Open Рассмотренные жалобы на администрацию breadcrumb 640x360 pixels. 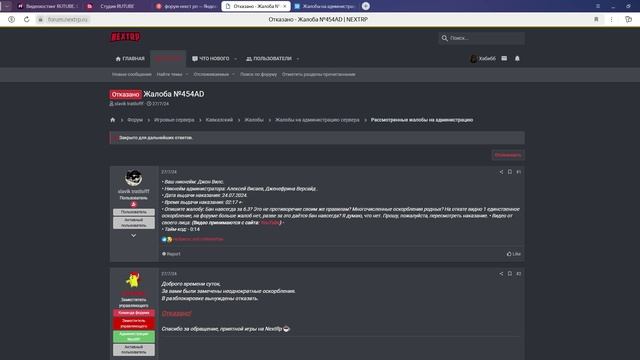(x=422, y=120)
